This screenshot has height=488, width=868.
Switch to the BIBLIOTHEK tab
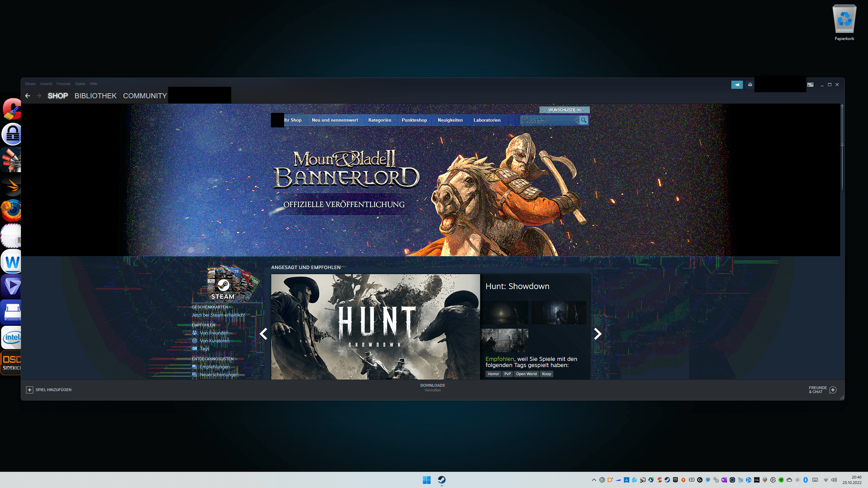point(96,96)
